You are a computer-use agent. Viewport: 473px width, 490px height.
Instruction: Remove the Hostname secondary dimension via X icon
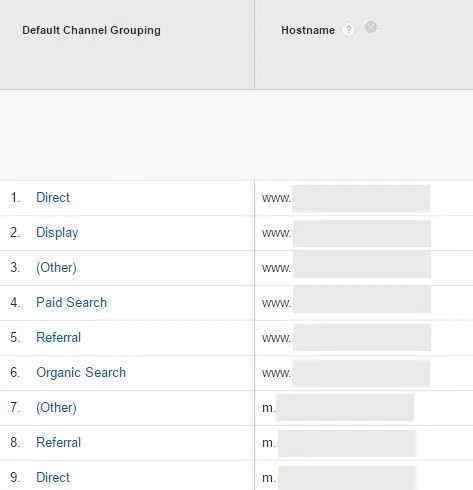[371, 27]
